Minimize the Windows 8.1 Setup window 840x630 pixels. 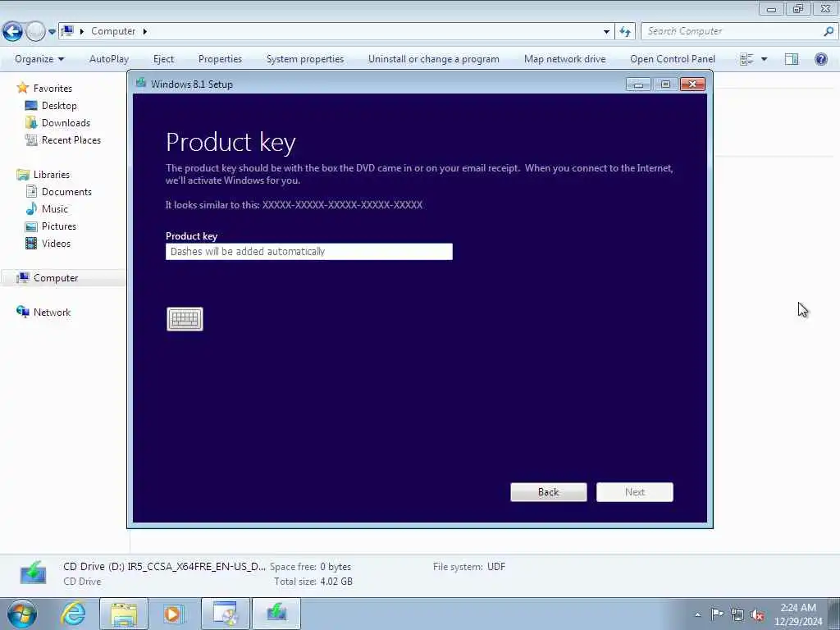coord(638,84)
